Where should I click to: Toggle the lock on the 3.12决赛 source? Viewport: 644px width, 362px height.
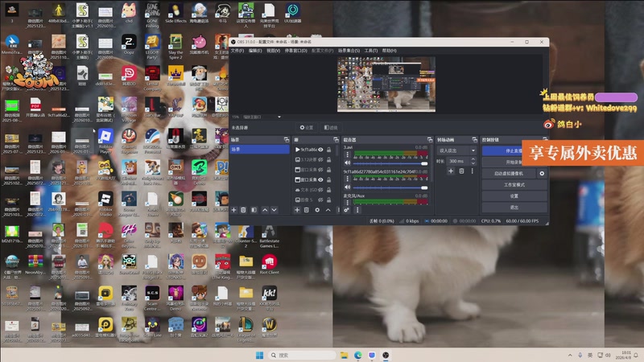click(x=329, y=159)
